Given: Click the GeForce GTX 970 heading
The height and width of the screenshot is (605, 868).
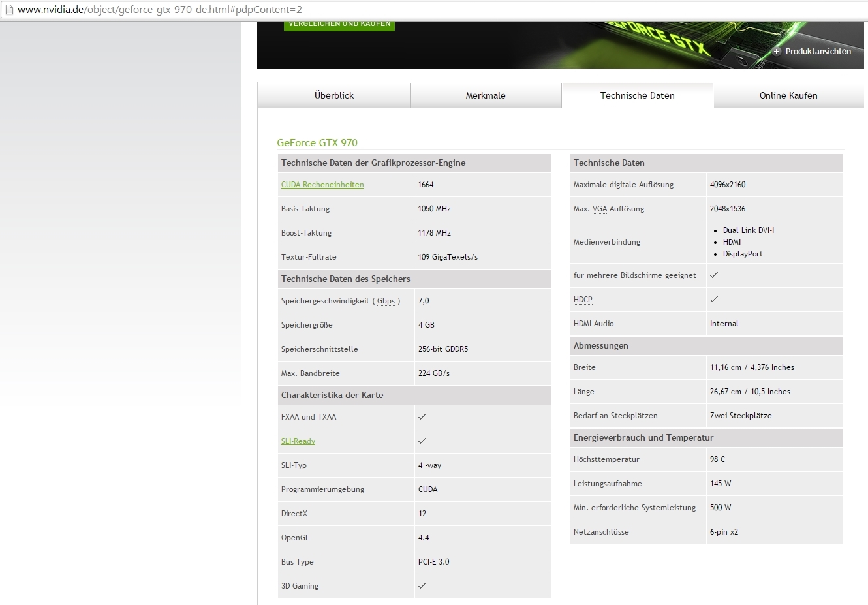Looking at the screenshot, I should click(x=317, y=142).
